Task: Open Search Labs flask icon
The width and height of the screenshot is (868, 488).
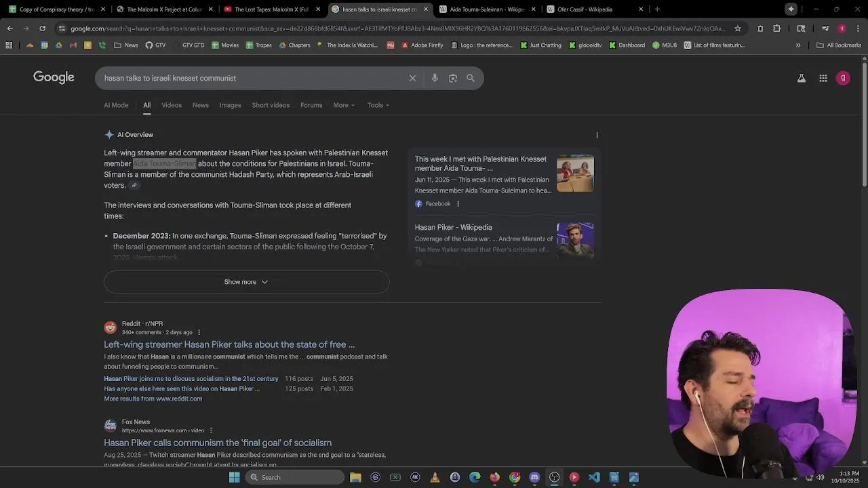Action: coord(802,78)
